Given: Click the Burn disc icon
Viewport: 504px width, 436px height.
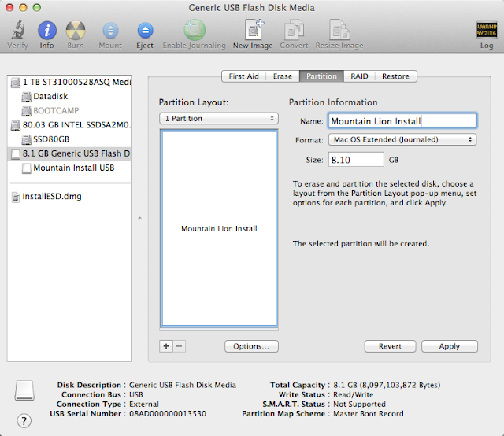Looking at the screenshot, I should [x=76, y=30].
